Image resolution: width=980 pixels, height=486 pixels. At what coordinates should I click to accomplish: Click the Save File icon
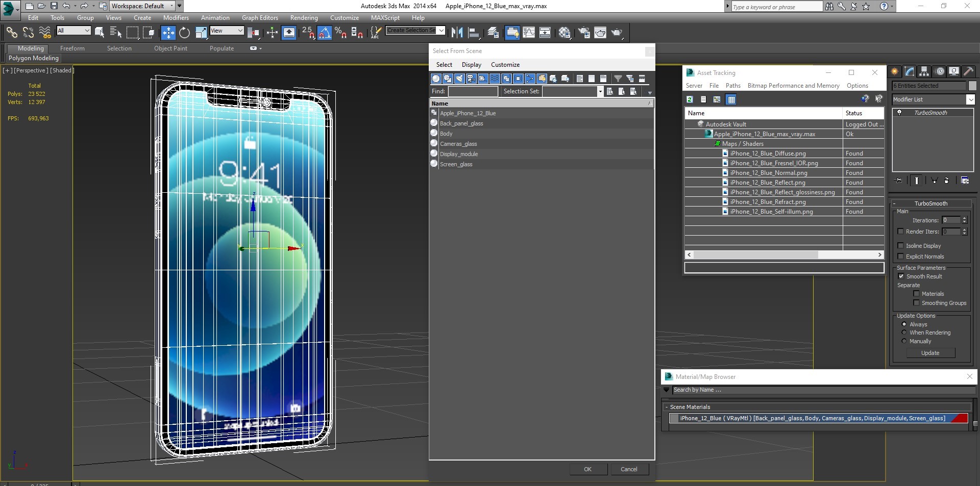click(x=54, y=6)
